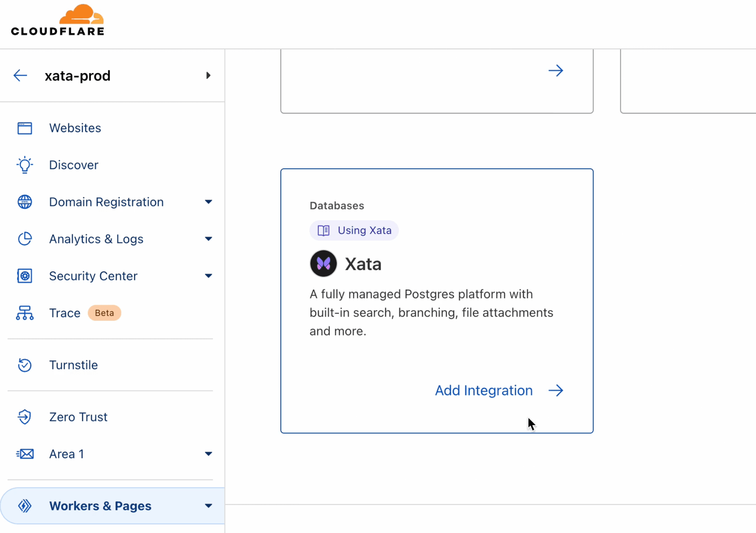This screenshot has height=533, width=756.
Task: Click the back arrow for xata-prod
Action: click(20, 75)
